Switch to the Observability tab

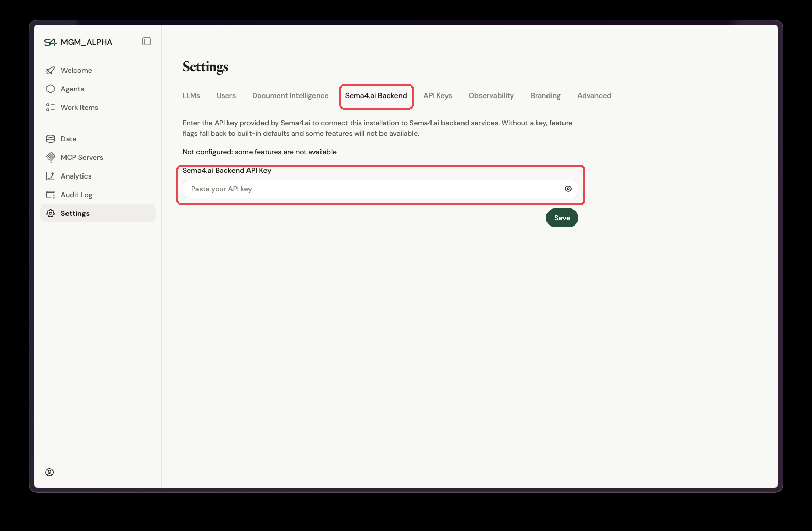[491, 95]
